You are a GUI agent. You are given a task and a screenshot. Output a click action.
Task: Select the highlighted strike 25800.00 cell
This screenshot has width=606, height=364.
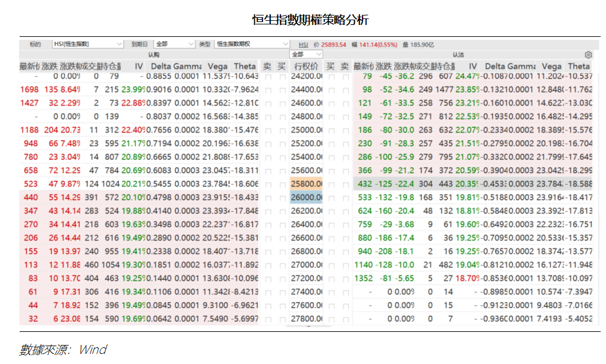click(x=306, y=184)
